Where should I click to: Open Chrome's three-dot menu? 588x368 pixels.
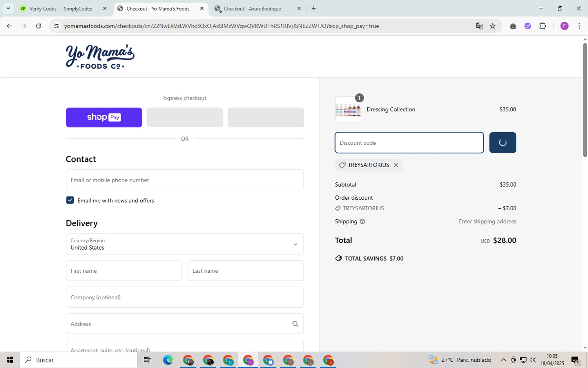click(x=579, y=26)
